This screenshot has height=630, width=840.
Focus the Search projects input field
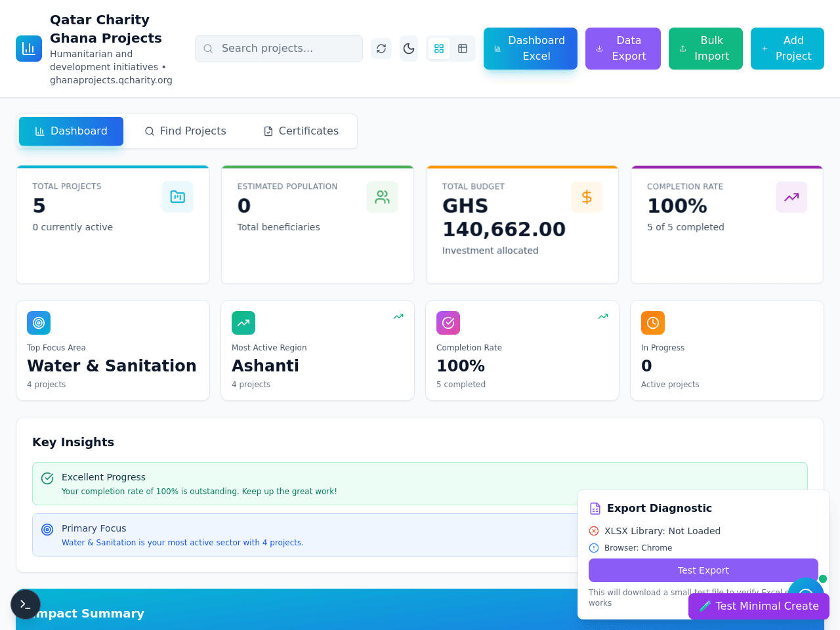tap(279, 49)
